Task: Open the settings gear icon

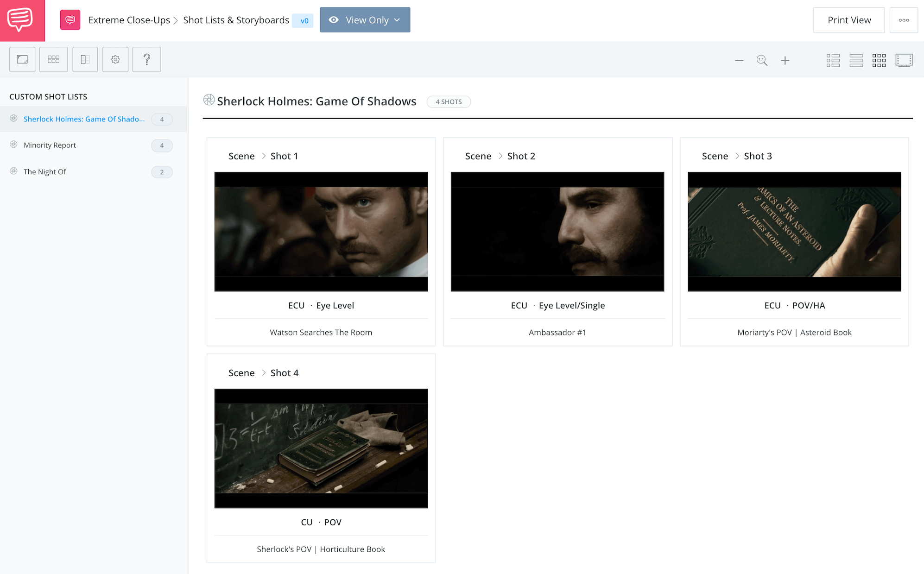Action: 115,59
